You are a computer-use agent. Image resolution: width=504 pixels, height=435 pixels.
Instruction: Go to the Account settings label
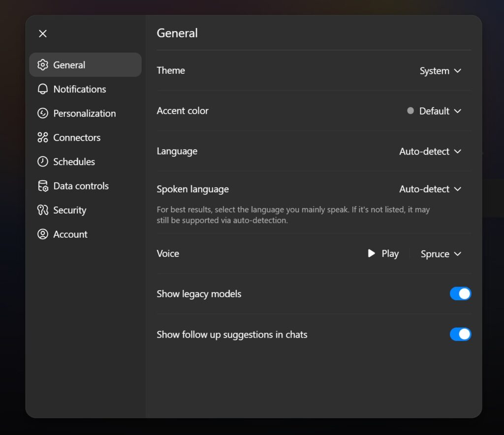coord(70,234)
